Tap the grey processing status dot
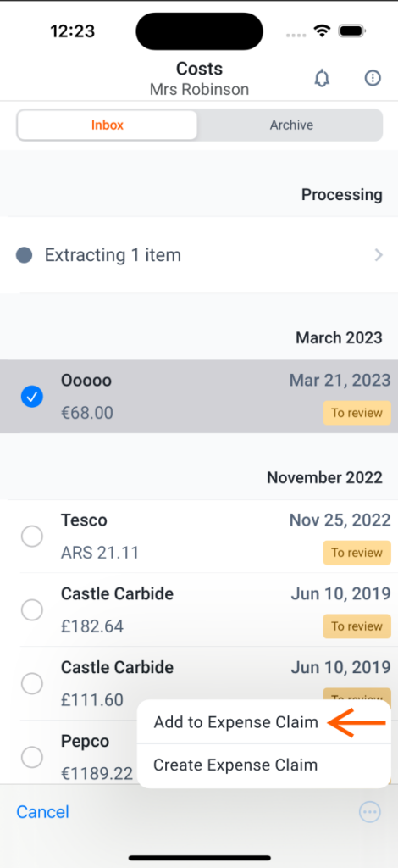The width and height of the screenshot is (398, 868). coord(24,255)
